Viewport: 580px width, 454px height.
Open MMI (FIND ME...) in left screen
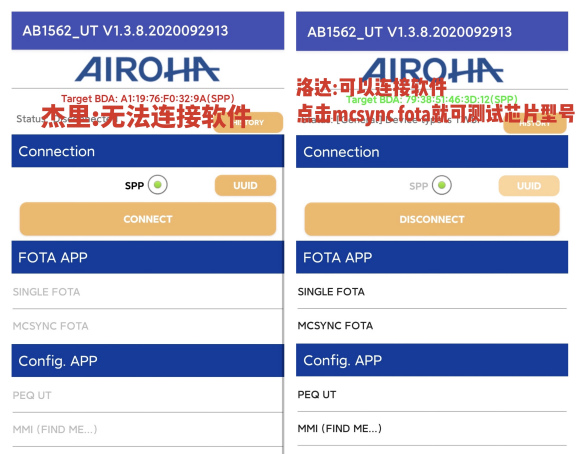coord(148,430)
